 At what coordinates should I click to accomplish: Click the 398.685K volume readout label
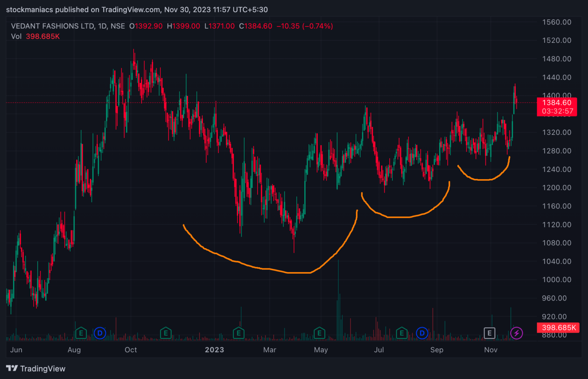click(x=558, y=328)
